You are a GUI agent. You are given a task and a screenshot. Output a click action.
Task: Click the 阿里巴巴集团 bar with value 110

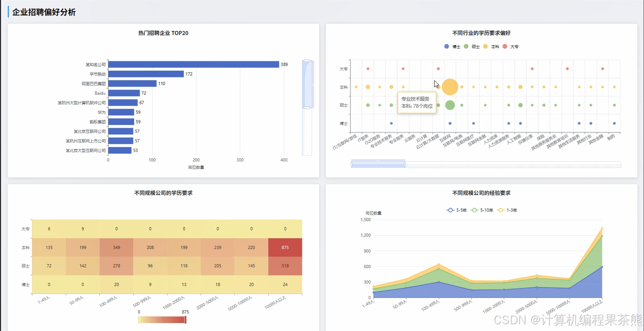(x=132, y=83)
